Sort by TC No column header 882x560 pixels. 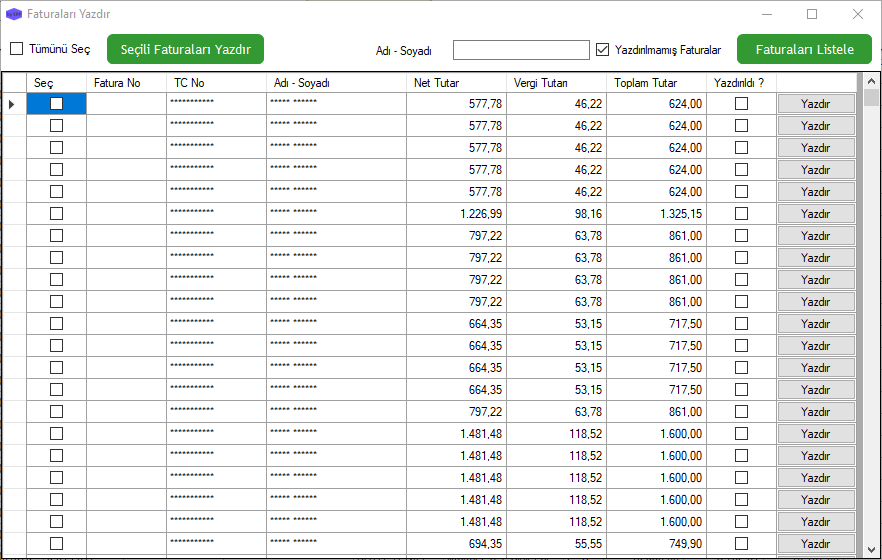point(216,83)
